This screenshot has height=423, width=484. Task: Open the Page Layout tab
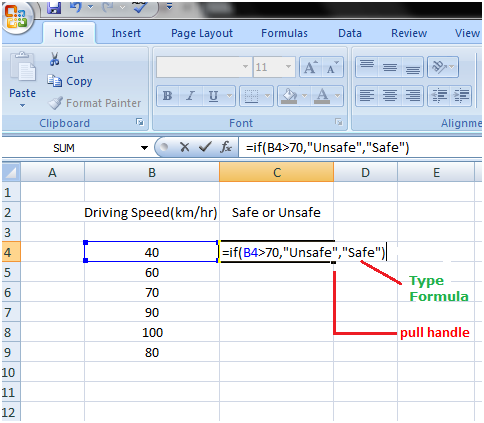coord(202,33)
